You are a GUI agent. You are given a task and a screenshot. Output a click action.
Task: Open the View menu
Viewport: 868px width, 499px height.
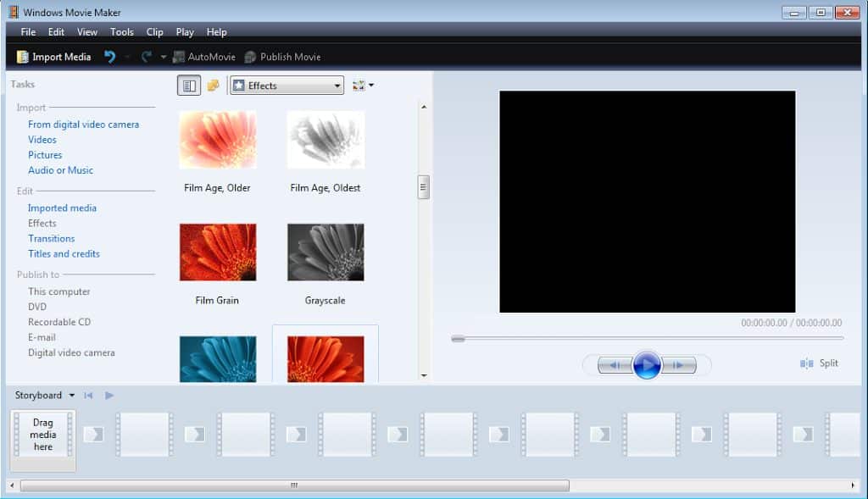click(x=87, y=32)
